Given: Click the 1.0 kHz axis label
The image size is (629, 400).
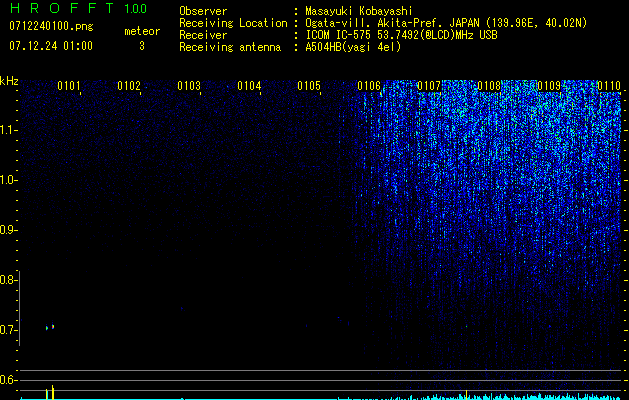Looking at the screenshot, I should 8,180.
